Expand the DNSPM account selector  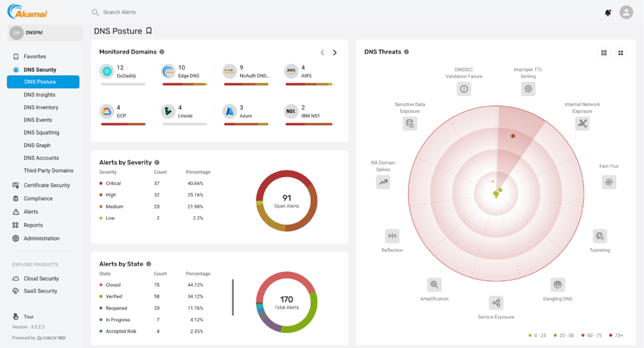point(45,33)
